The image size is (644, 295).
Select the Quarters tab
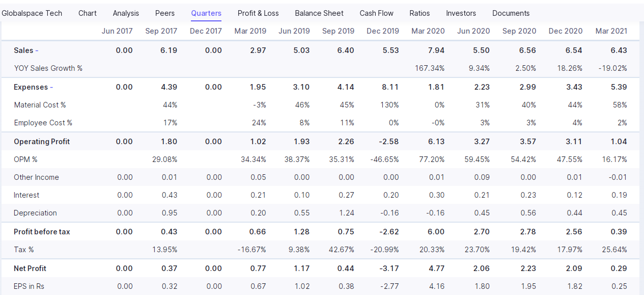click(206, 13)
